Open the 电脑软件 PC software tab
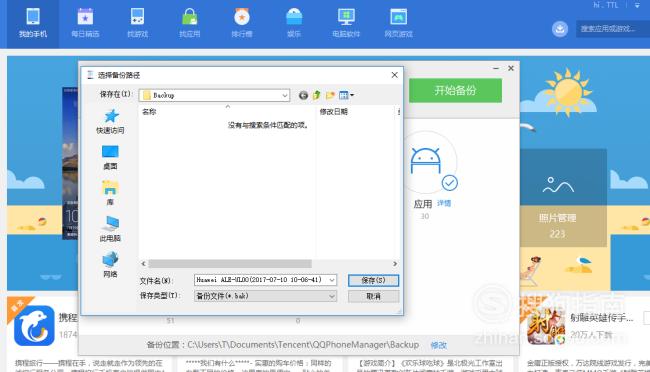The image size is (650, 372). tap(346, 24)
